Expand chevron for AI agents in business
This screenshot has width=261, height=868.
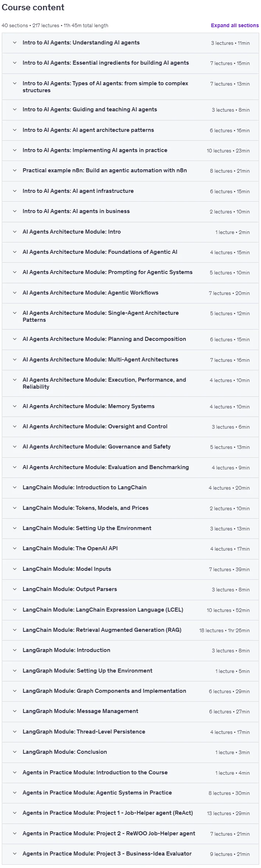tap(15, 211)
